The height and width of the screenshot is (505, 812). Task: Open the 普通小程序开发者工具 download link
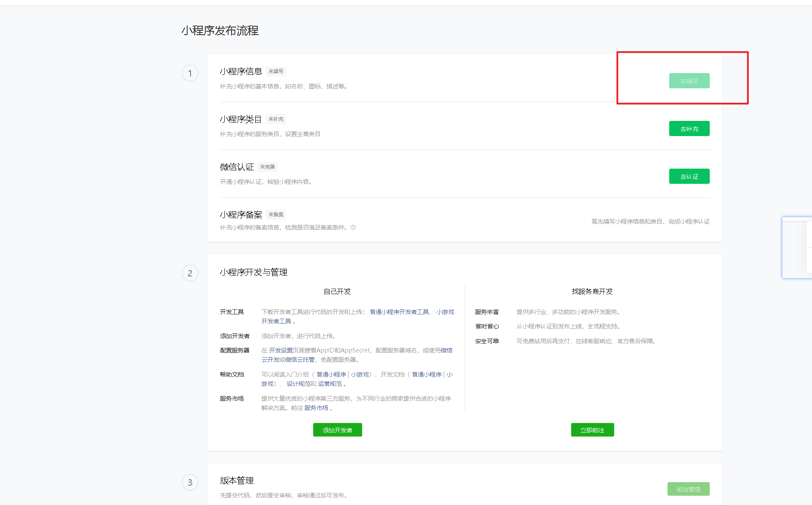tap(399, 312)
